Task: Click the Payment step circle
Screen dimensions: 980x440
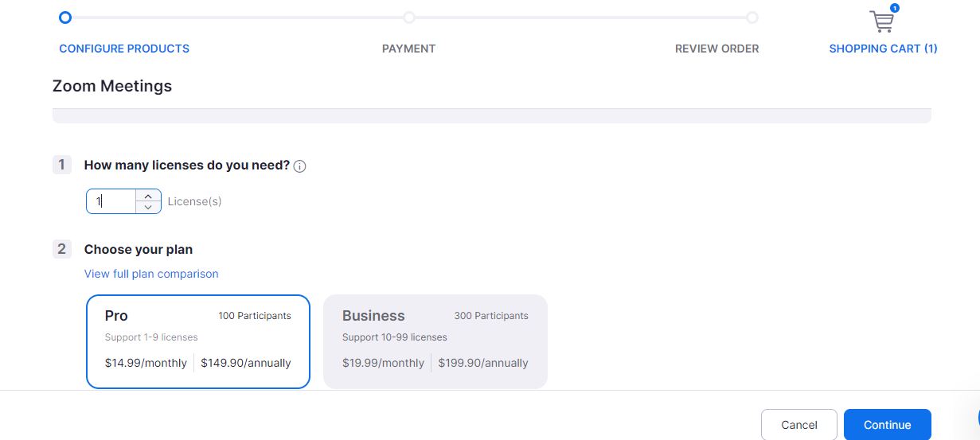Action: [408, 18]
